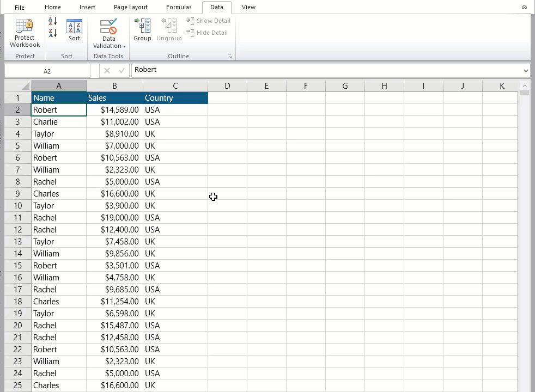This screenshot has width=535, height=392.
Task: Select the column B header
Action: pyautogui.click(x=114, y=86)
